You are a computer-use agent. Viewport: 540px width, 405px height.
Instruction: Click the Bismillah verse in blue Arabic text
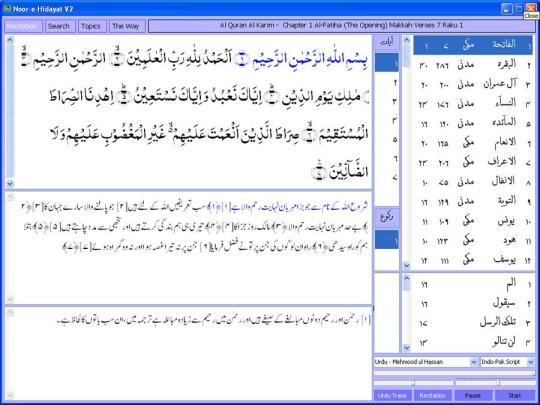310,60
